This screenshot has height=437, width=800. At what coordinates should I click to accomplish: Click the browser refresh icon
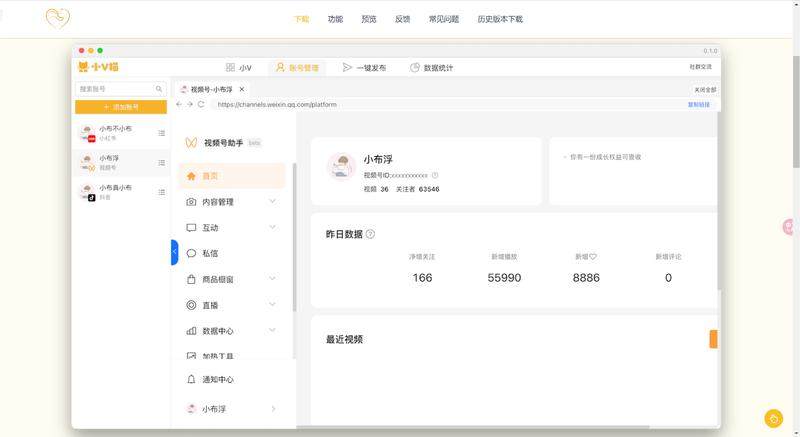[201, 104]
